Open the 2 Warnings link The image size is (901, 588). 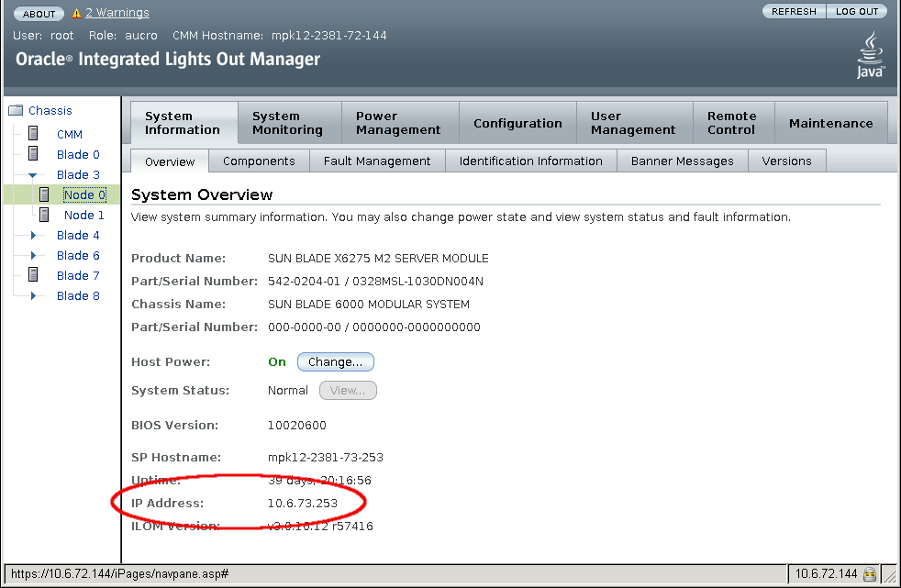[x=117, y=13]
